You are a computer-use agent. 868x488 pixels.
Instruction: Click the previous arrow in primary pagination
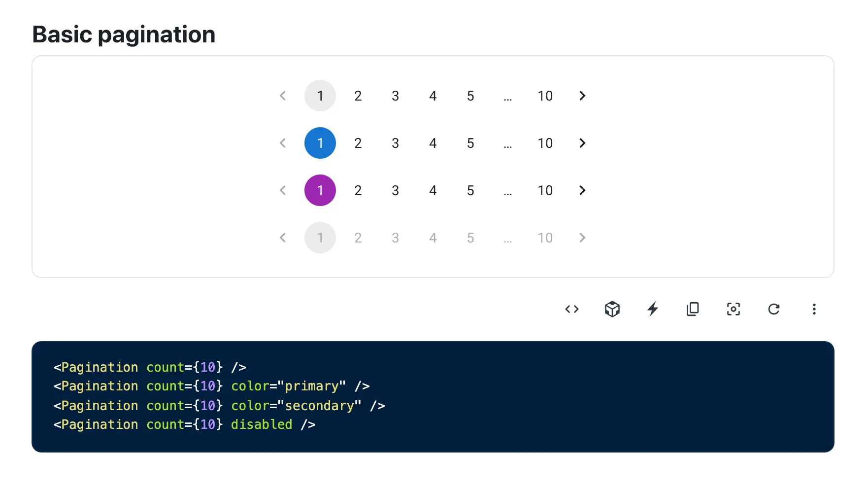(283, 143)
